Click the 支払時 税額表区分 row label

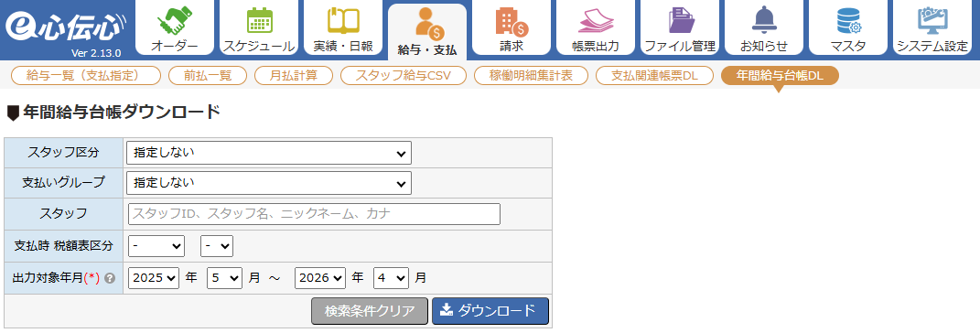click(64, 246)
